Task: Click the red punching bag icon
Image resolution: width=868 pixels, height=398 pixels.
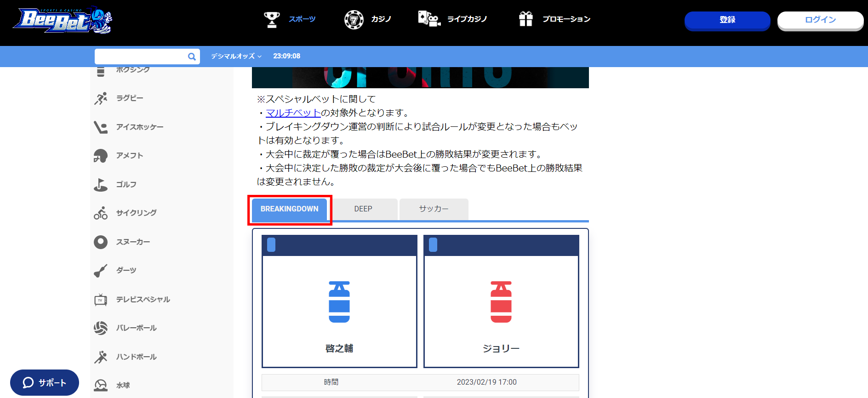Action: [501, 302]
